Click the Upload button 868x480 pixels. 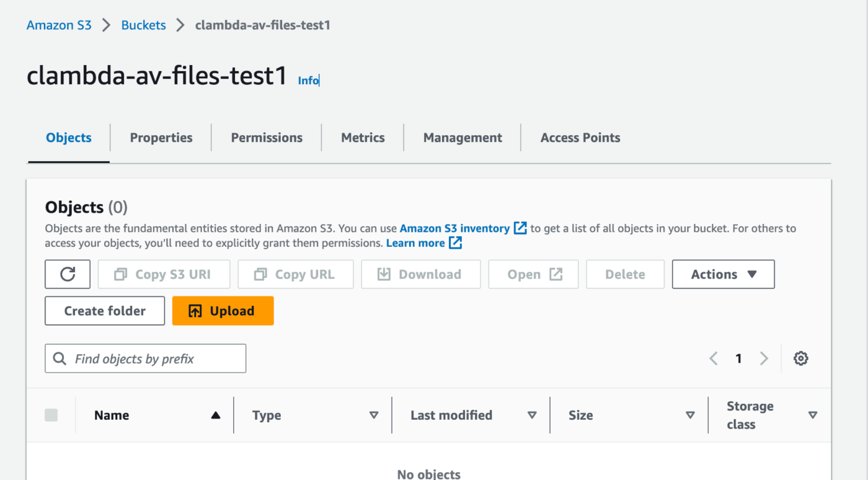(223, 311)
